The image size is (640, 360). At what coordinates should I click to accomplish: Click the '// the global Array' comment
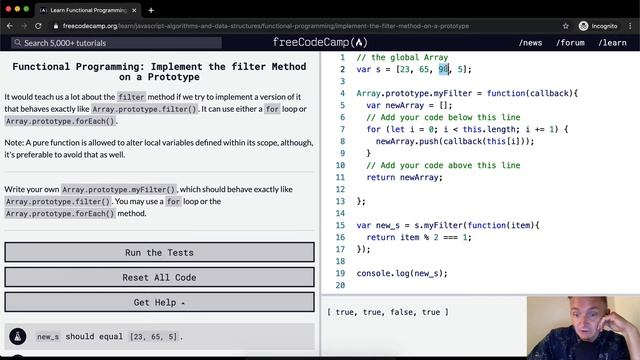click(402, 58)
